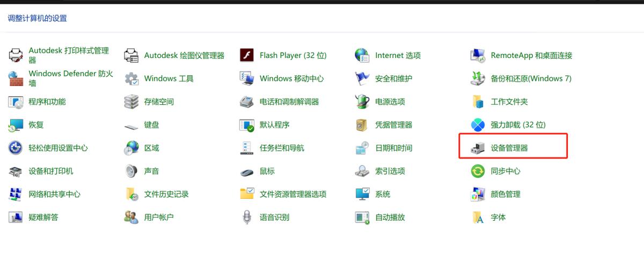This screenshot has height=267, width=644.
Task: Open the 备份和还原(Windows 7) link
Action: [531, 78]
